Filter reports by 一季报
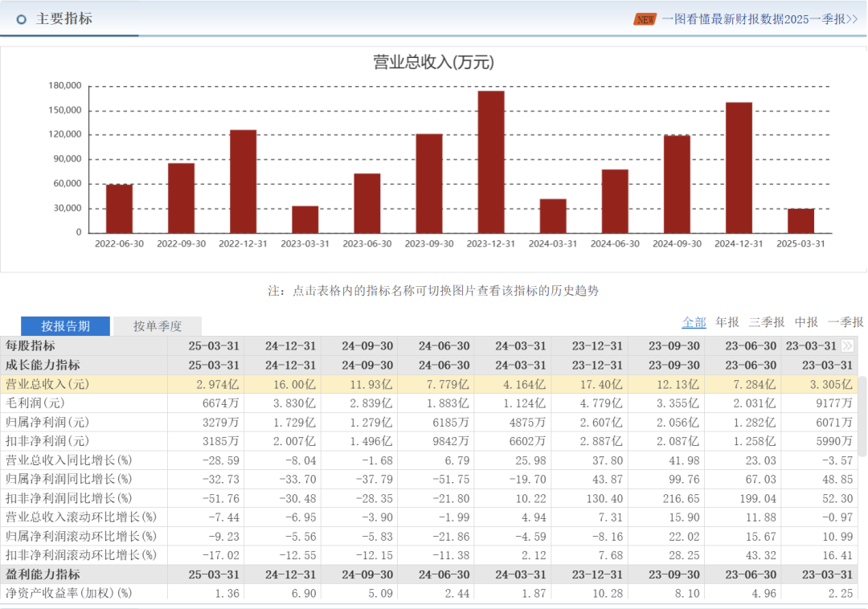The width and height of the screenshot is (868, 609). point(845,322)
